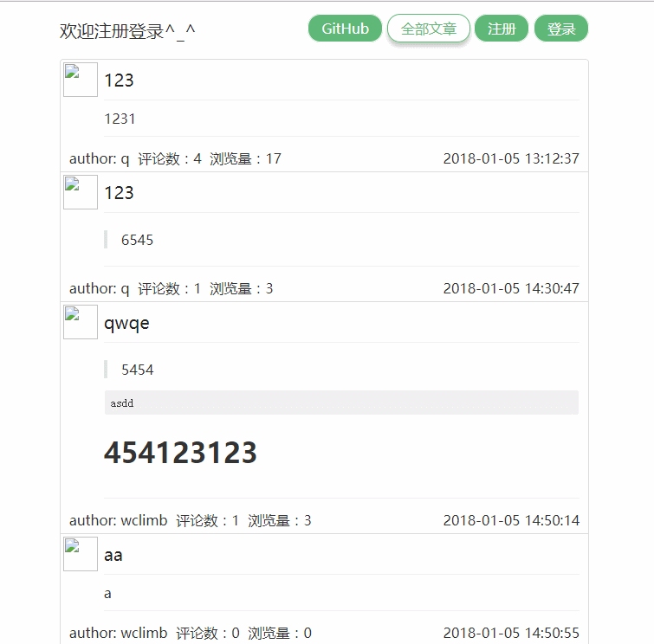Viewport: 654px width, 644px height.
Task: Click author q on post dated 13:12:37
Action: 100,158
